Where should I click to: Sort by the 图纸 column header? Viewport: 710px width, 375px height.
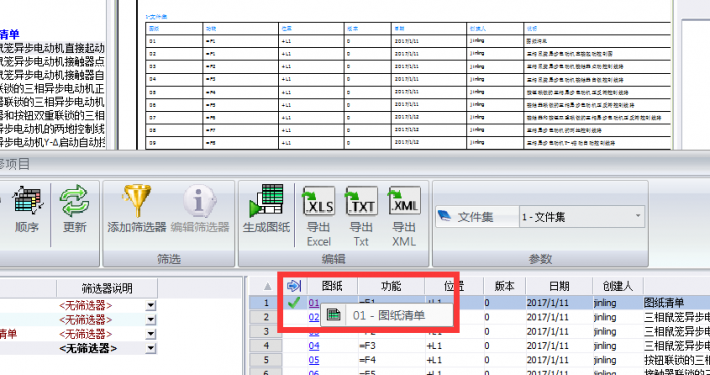[x=332, y=286]
